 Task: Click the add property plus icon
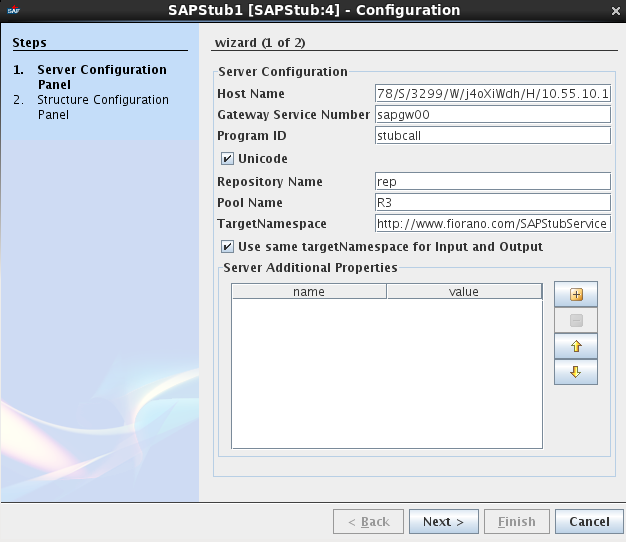[576, 295]
